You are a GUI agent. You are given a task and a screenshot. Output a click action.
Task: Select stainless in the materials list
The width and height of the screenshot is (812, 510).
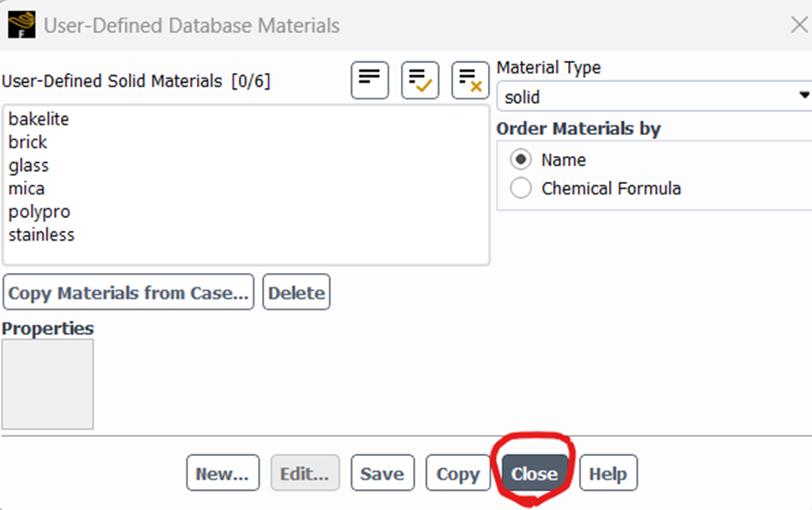coord(41,234)
